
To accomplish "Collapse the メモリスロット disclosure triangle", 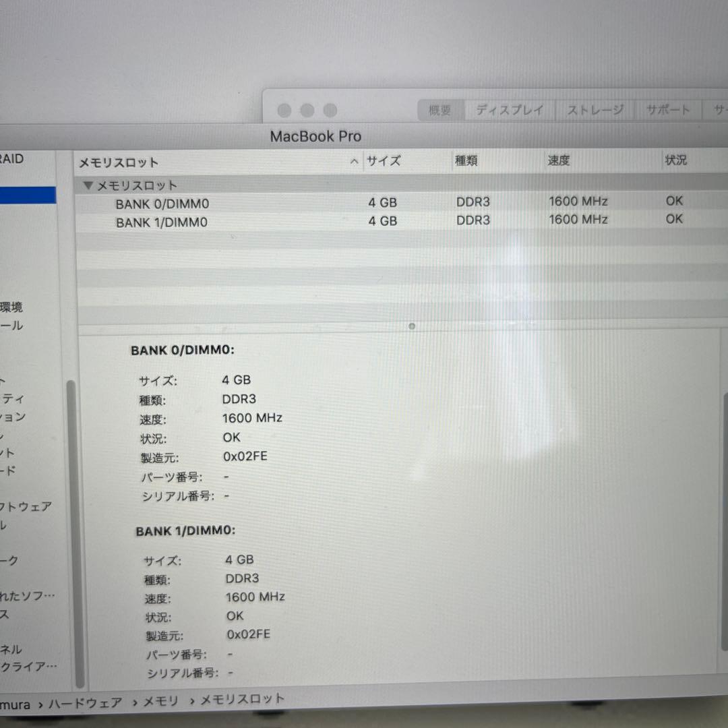I will pyautogui.click(x=88, y=185).
